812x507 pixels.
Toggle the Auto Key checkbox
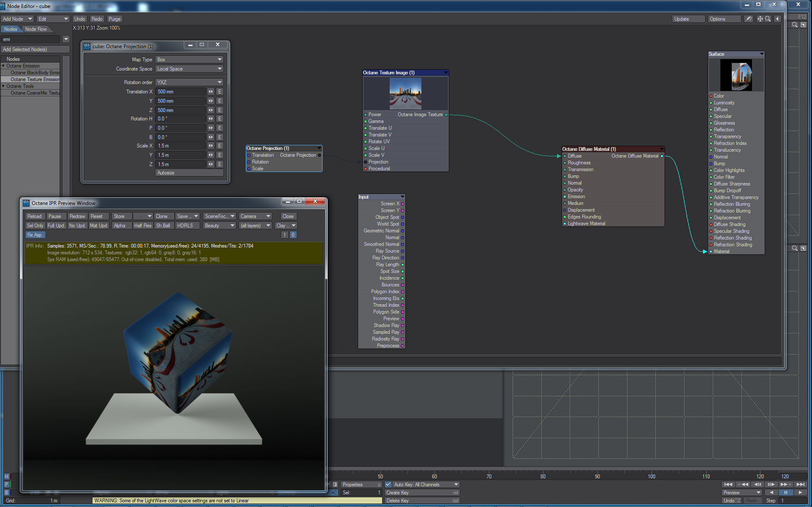[388, 485]
